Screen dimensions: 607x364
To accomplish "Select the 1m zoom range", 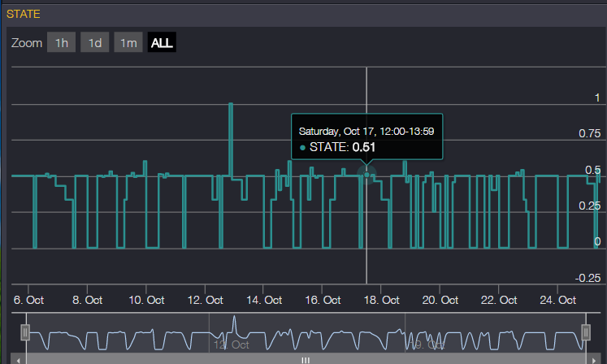I will click(128, 43).
